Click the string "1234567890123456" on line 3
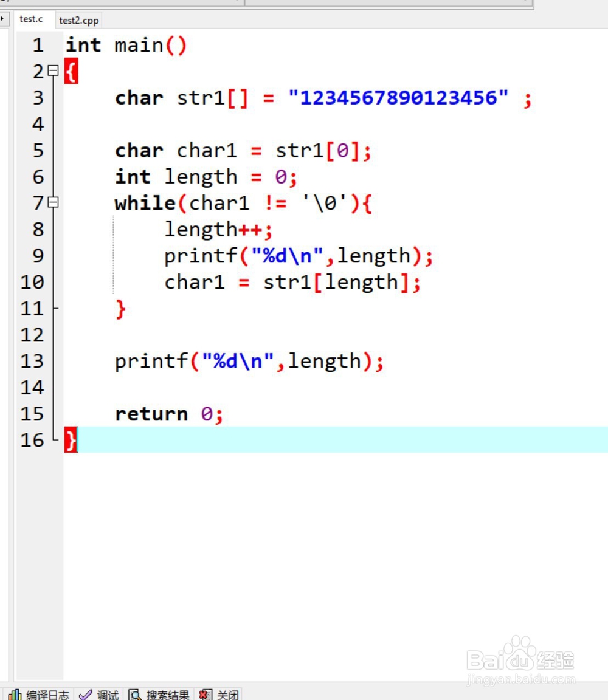This screenshot has height=700, width=608. click(x=398, y=98)
